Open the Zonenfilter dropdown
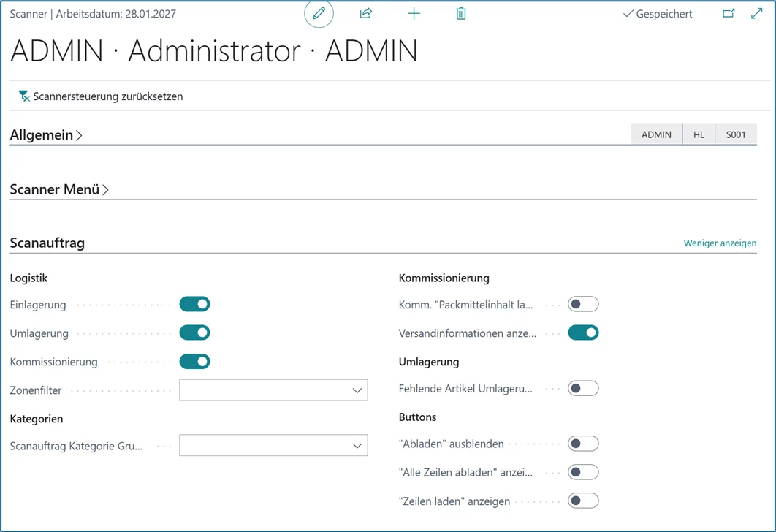Viewport: 776px width, 532px height. 357,390
